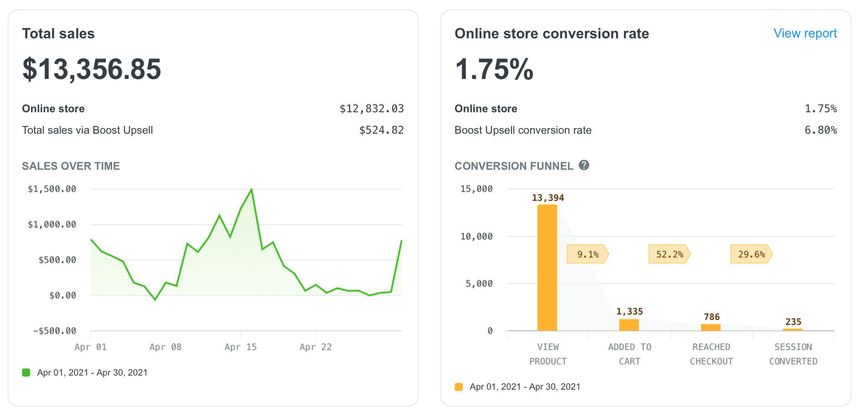This screenshot has width=868, height=418.
Task: Click the SESSION CONVERTED axis label
Action: click(793, 354)
